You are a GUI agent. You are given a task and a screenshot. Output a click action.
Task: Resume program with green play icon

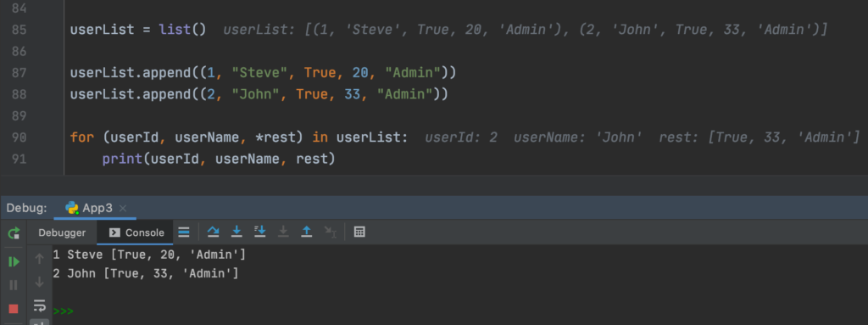click(14, 261)
